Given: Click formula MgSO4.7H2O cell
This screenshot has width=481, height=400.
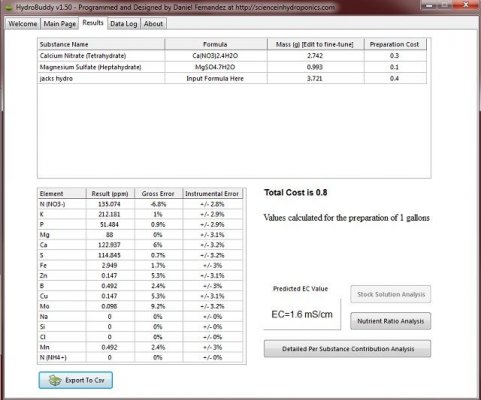Looking at the screenshot, I should pos(216,67).
